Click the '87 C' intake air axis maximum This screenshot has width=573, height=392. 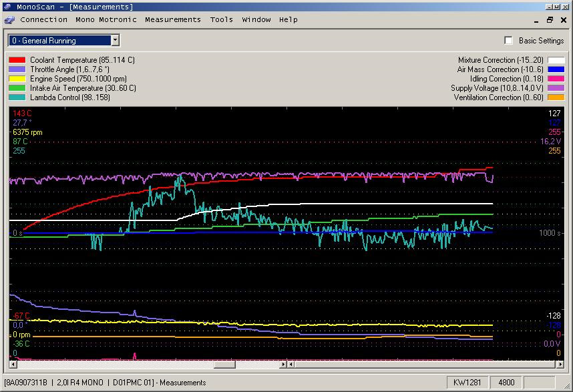[20, 142]
